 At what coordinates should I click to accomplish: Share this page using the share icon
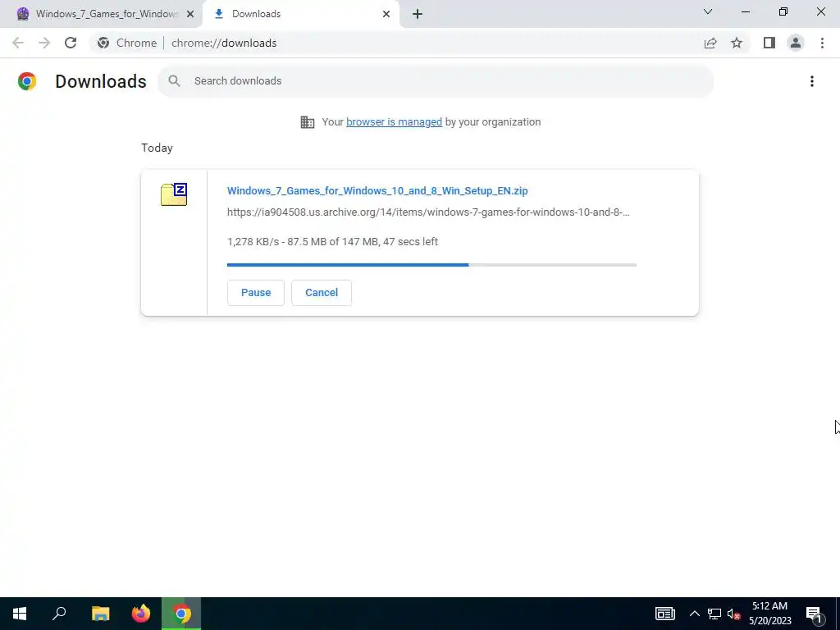[710, 43]
